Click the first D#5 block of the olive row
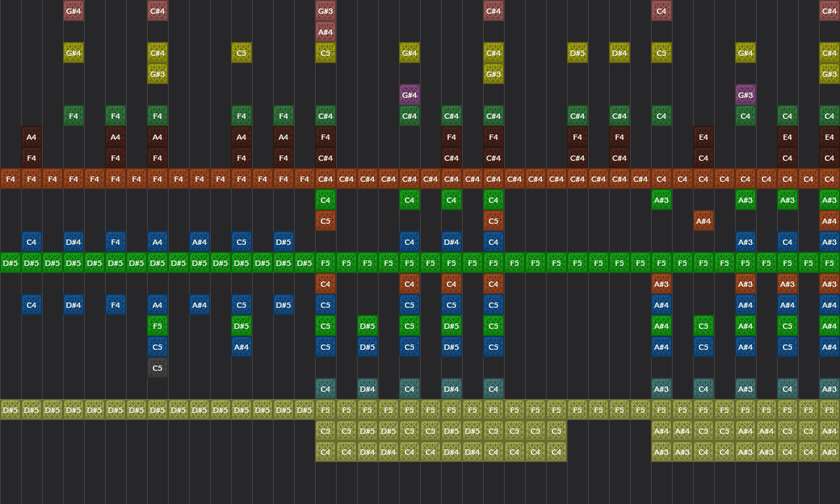The height and width of the screenshot is (504, 840). [10, 410]
